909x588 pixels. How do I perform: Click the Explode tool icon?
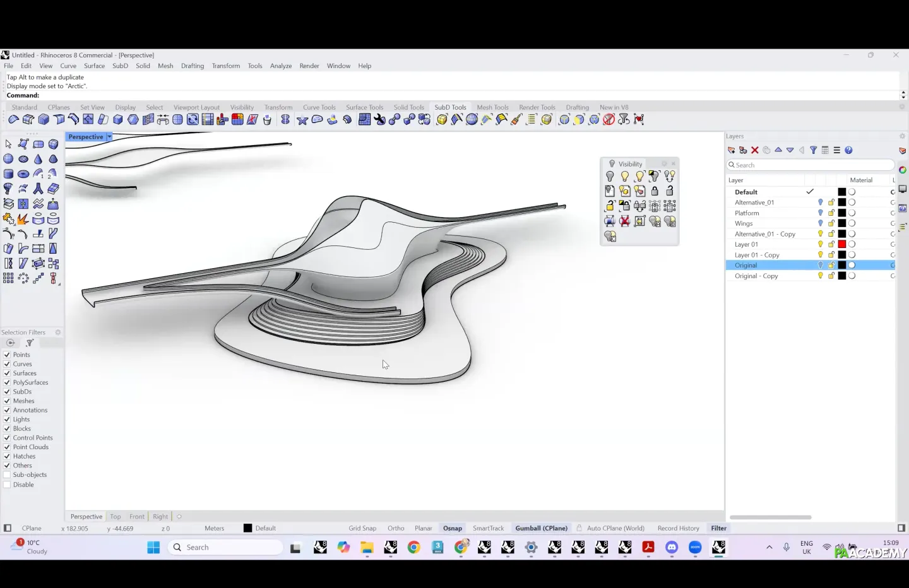click(23, 219)
